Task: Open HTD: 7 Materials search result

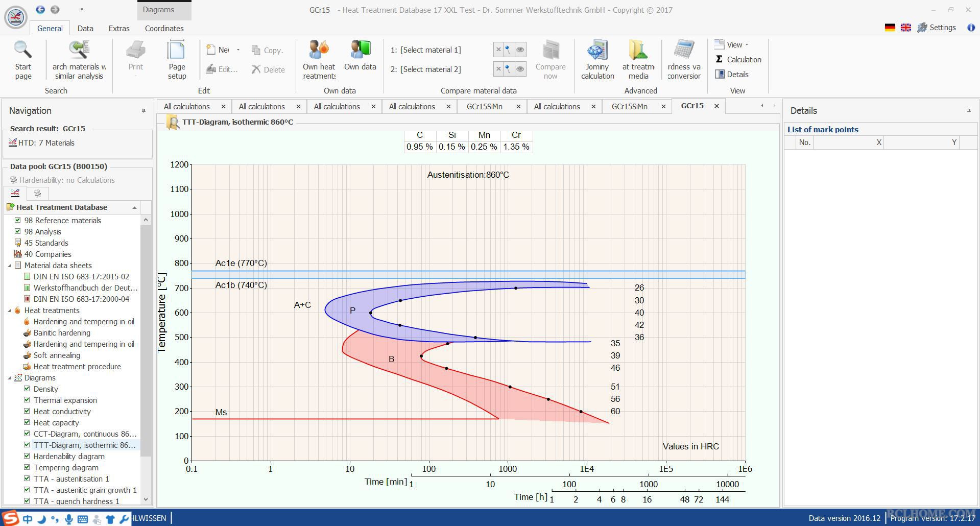Action: coord(42,143)
